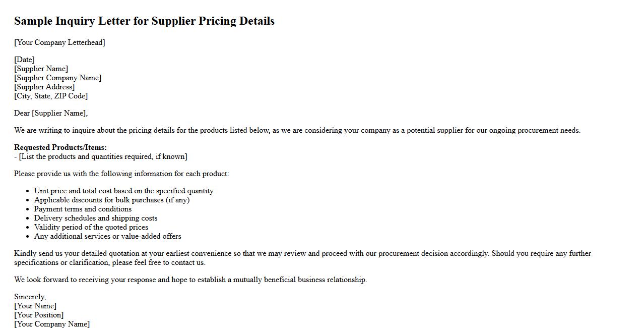Click the "Sample Inquiry Letter for Supplier Pricing Details" heading
Viewport: 644px width, 328px height.
point(144,21)
